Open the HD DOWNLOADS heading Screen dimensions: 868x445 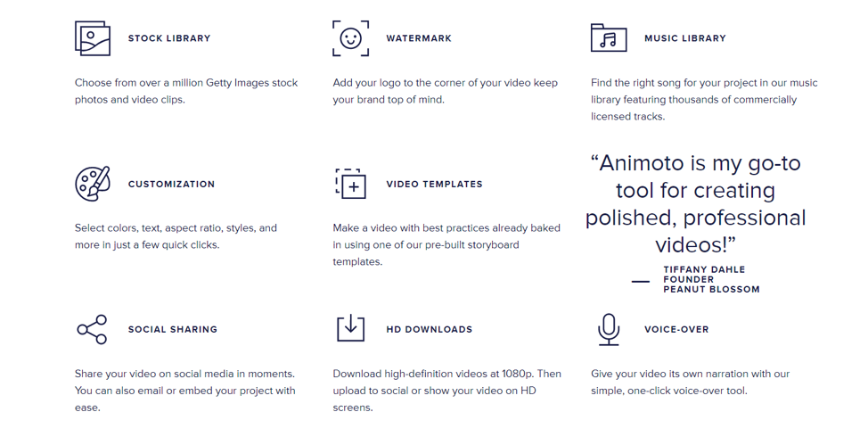click(x=430, y=329)
